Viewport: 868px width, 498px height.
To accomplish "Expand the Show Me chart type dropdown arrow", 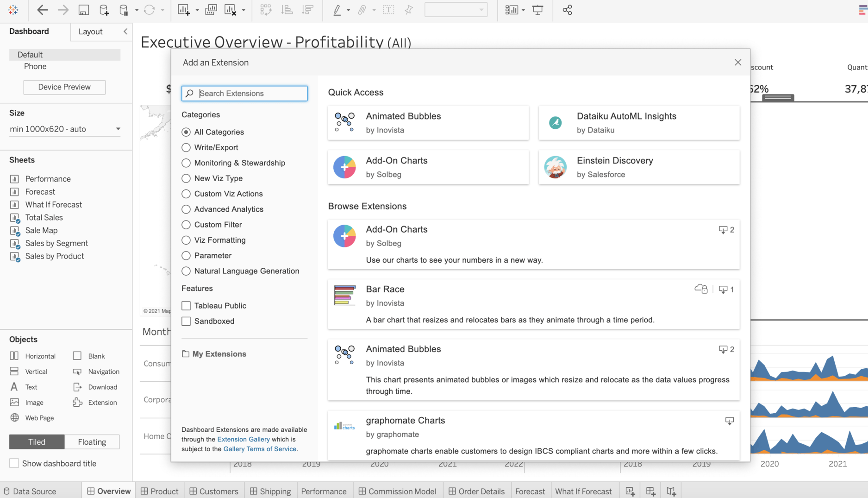I will pos(523,10).
